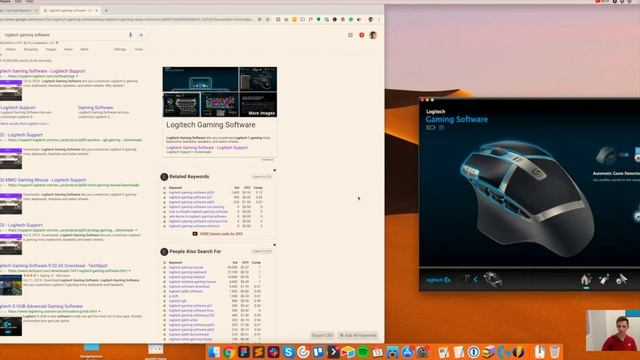Collapse Related Keywords widget with top-right arrow
The height and width of the screenshot is (360, 640).
pyautogui.click(x=274, y=170)
